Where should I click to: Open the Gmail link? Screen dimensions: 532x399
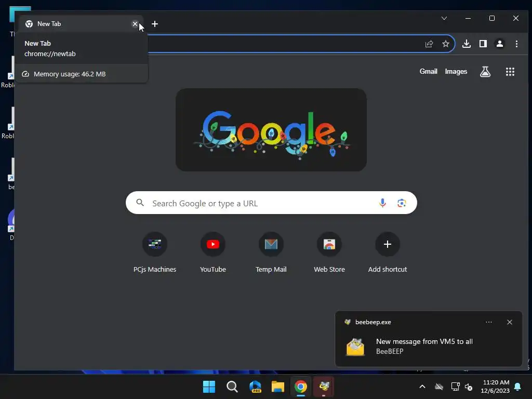(x=428, y=71)
